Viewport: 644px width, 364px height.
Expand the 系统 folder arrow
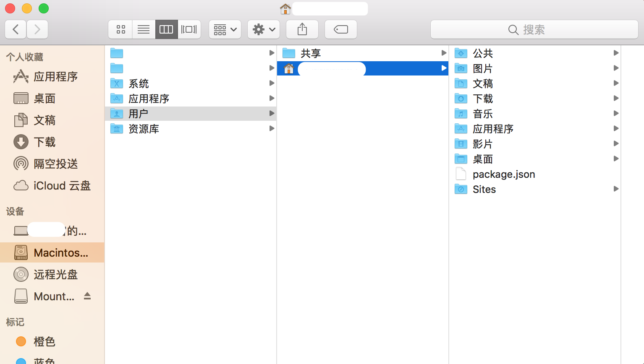[272, 83]
